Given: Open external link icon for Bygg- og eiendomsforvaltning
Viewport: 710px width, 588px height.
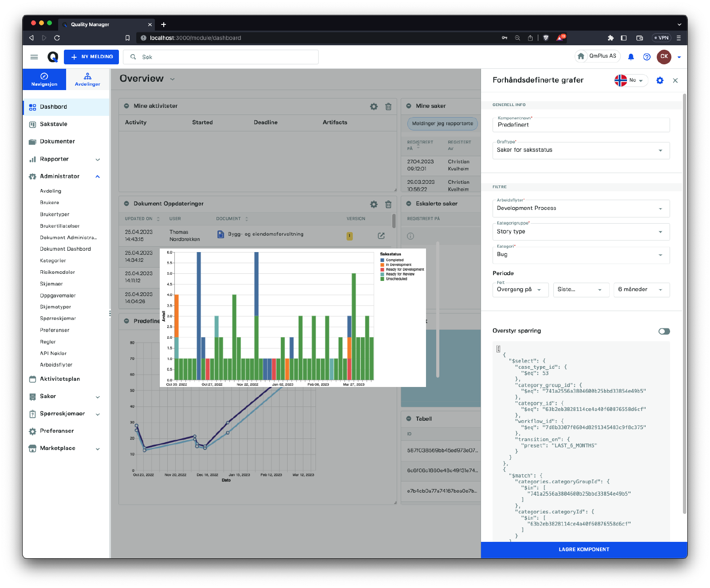Looking at the screenshot, I should coord(381,236).
